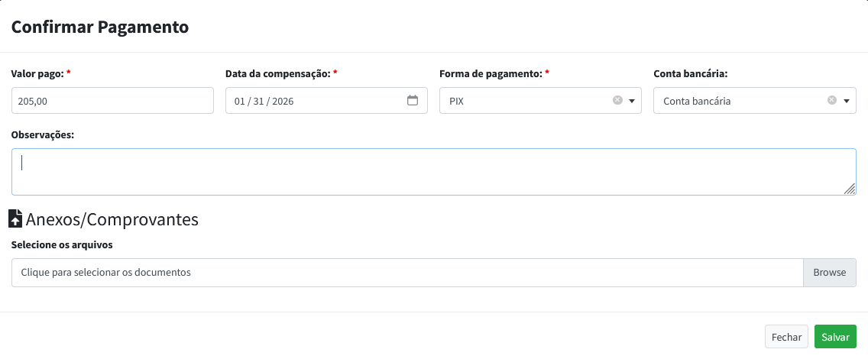Screen dimensions: 868x359
Task: Click the upload icon beside Anexos/Comprovantes
Action: (x=15, y=219)
